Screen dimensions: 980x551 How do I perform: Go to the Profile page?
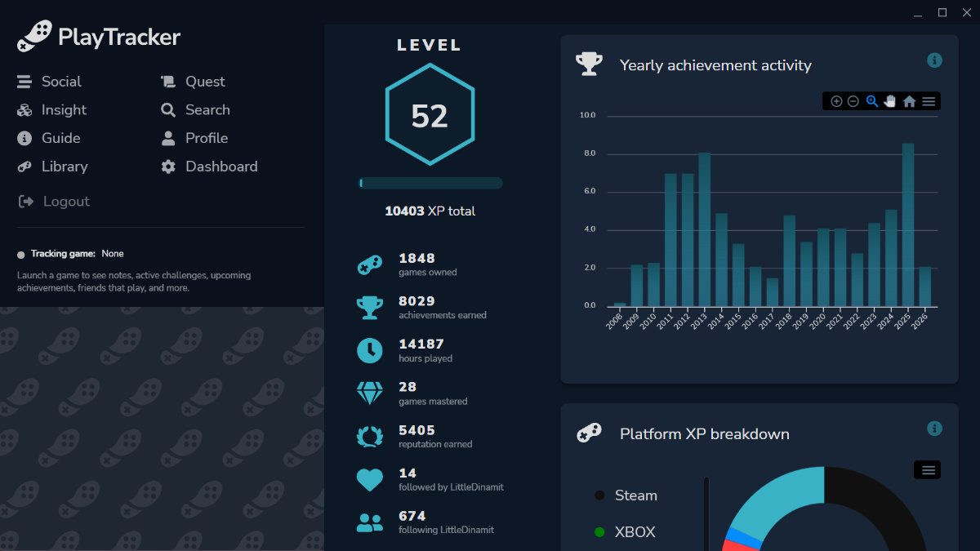(207, 138)
